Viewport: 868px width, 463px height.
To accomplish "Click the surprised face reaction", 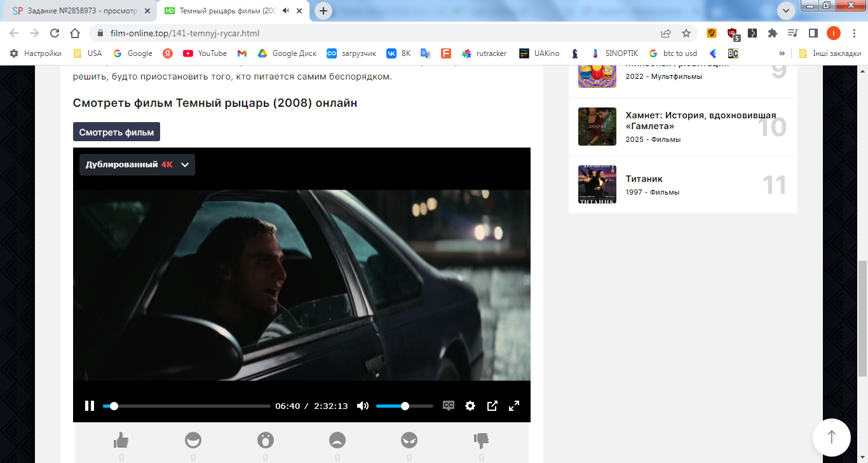I will (265, 440).
